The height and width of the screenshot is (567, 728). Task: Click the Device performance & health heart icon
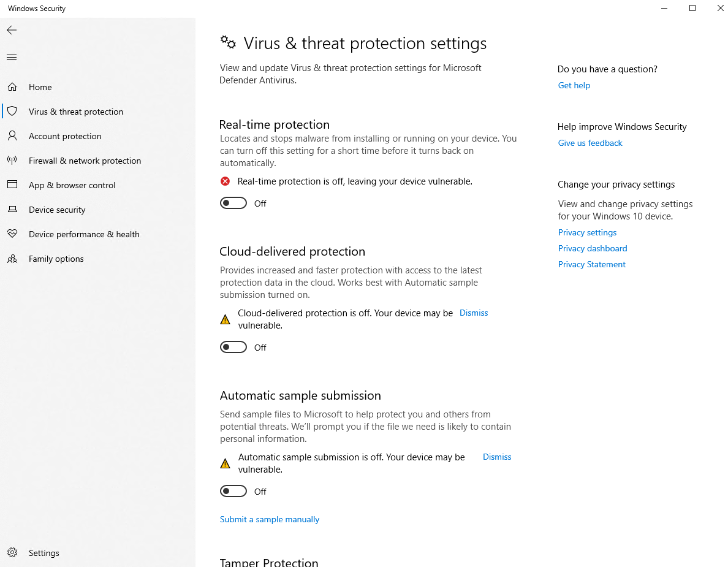(x=12, y=234)
